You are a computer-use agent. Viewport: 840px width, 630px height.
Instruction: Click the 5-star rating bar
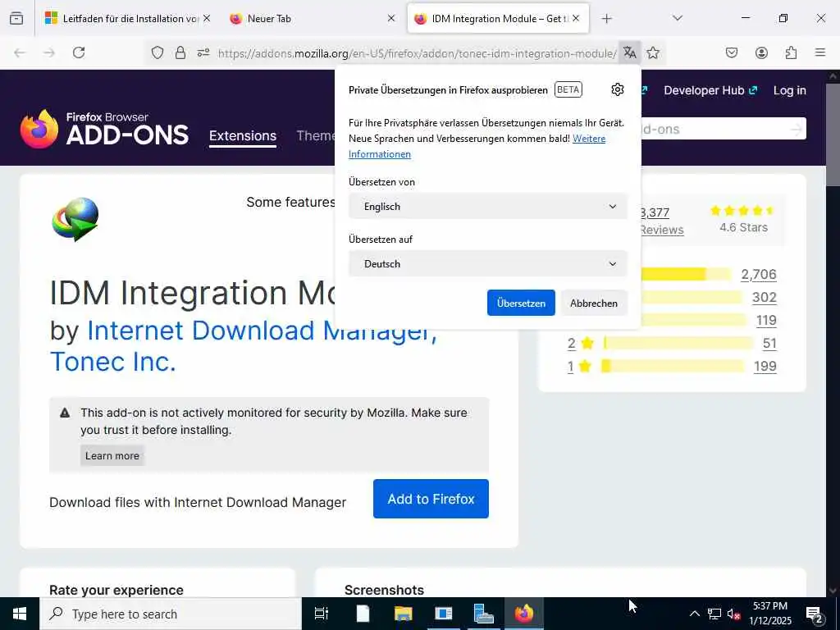point(687,274)
